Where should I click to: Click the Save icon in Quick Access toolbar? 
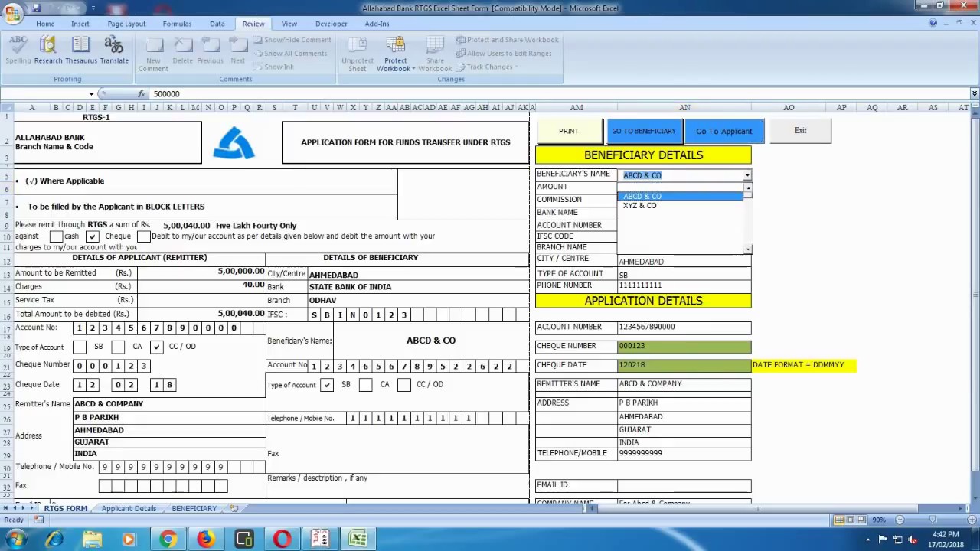pyautogui.click(x=37, y=8)
